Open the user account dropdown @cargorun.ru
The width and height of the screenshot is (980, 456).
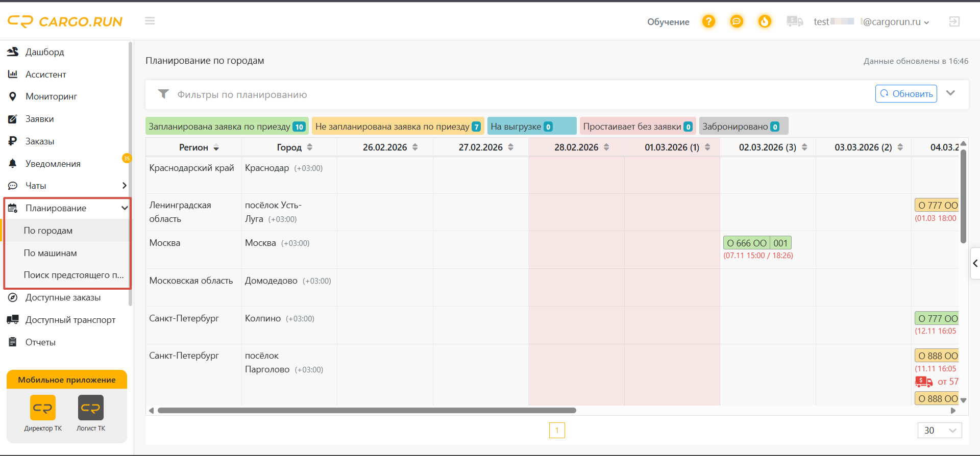871,21
